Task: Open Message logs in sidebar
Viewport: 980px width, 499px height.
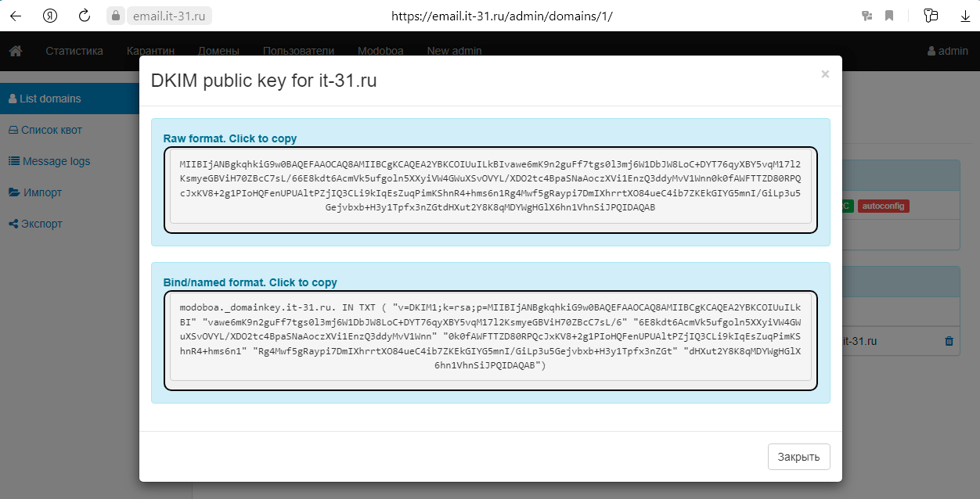Action: (56, 161)
